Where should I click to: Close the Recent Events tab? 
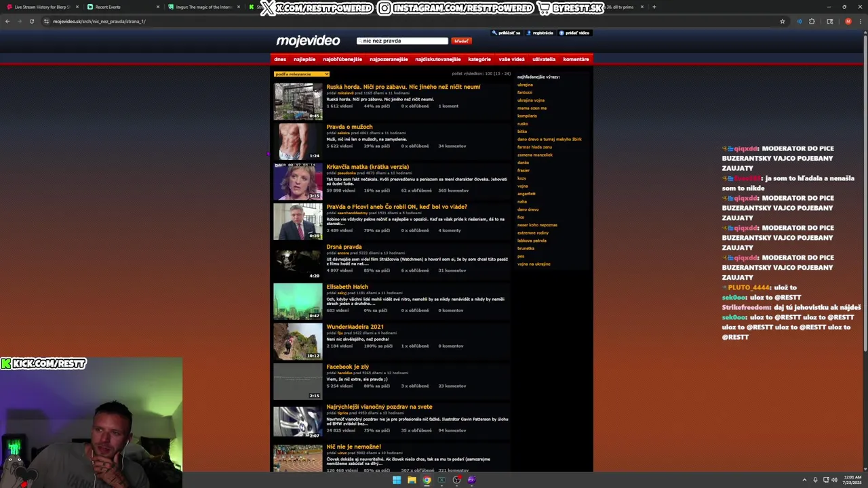point(158,7)
